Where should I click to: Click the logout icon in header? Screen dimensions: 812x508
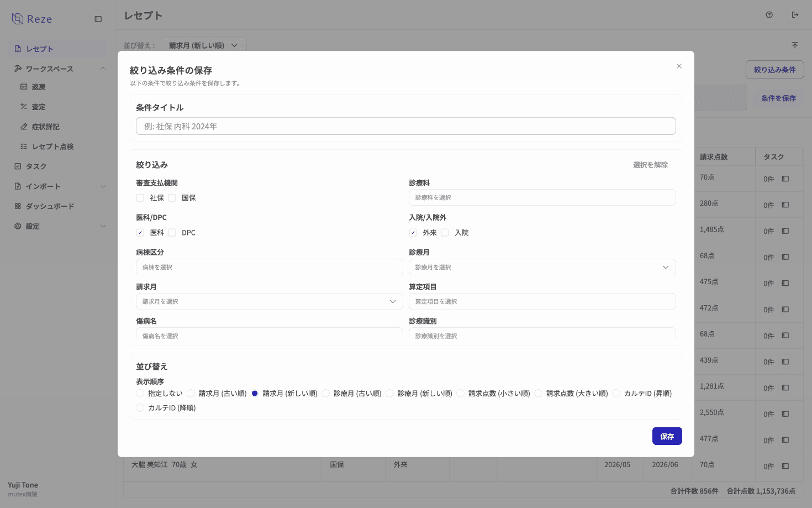pyautogui.click(x=795, y=15)
